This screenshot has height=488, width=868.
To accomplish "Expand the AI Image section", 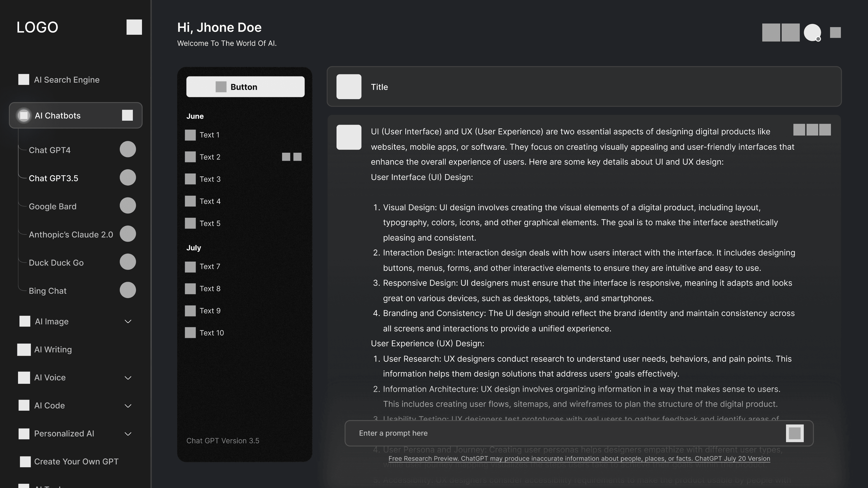I will (x=128, y=321).
